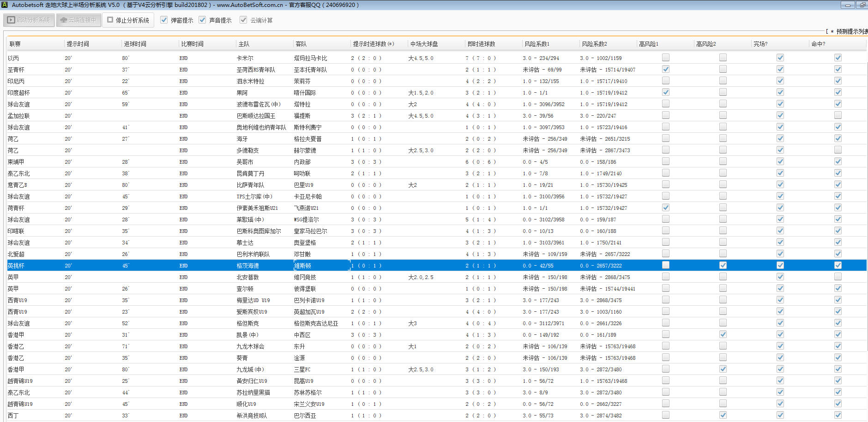The image size is (868, 422).
Task: Select the 希洪竞技B队 match row
Action: pyautogui.click(x=252, y=416)
